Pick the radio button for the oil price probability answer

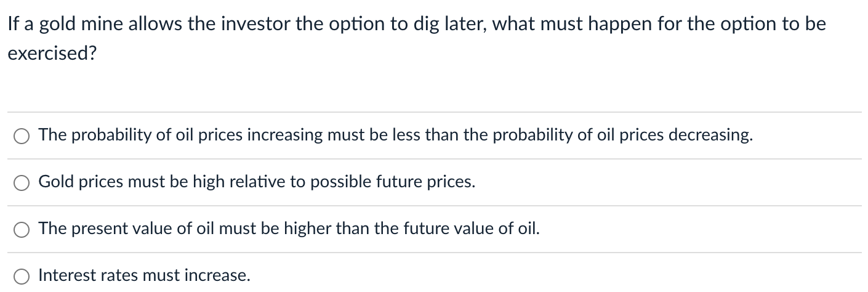pos(22,136)
